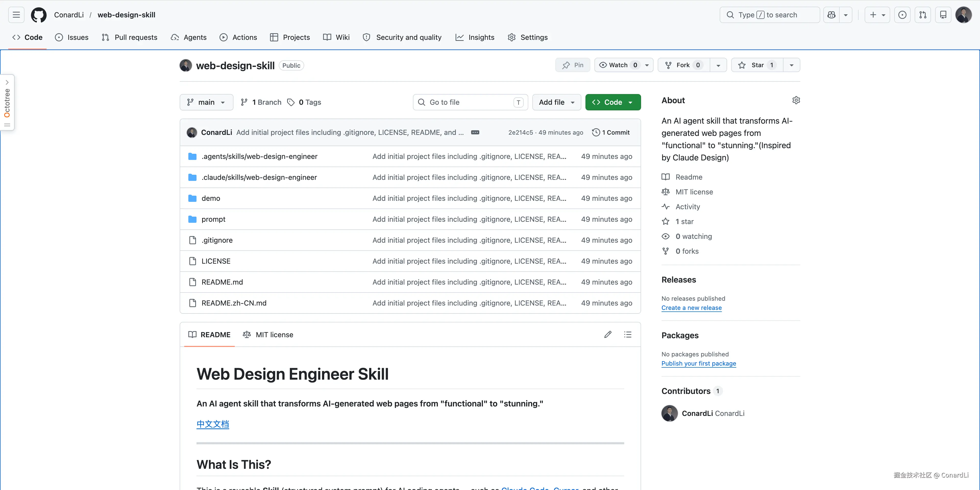The width and height of the screenshot is (980, 490).
Task: Open About section settings gear icon
Action: 796,100
